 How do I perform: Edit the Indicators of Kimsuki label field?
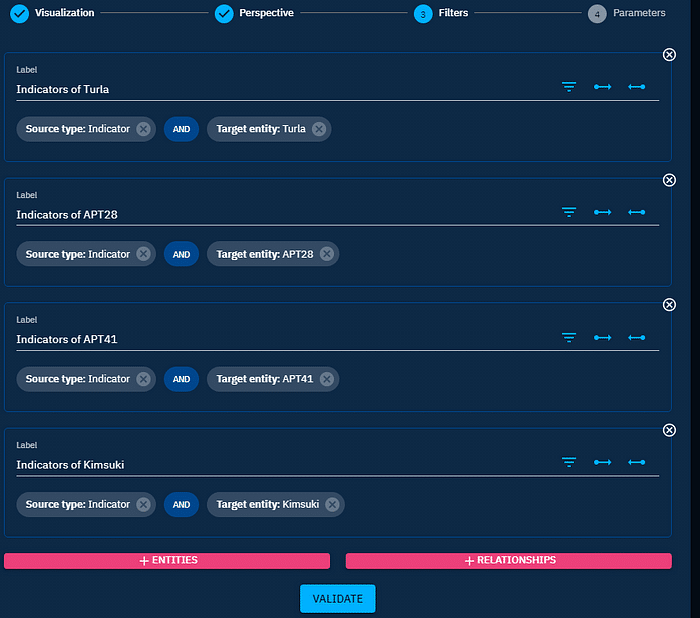coord(280,464)
